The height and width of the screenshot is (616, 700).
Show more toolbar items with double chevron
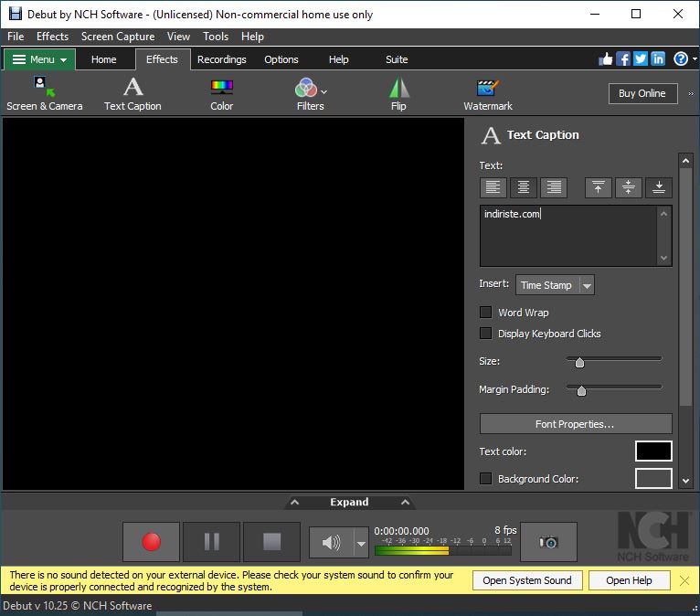[x=691, y=94]
